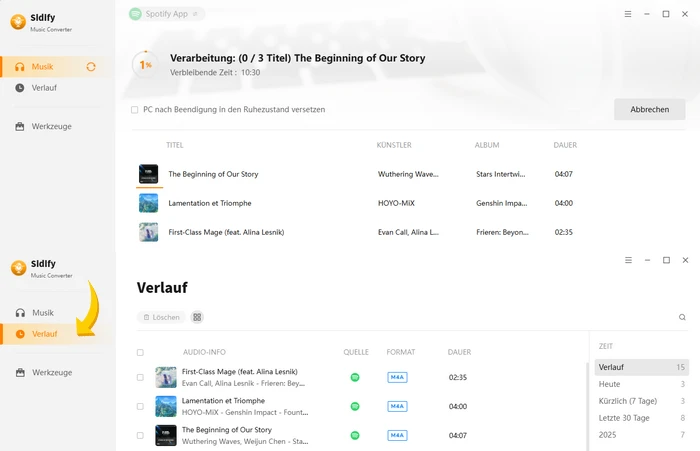
Task: Open Werkzeuge in bottom window sidebar
Action: click(52, 372)
